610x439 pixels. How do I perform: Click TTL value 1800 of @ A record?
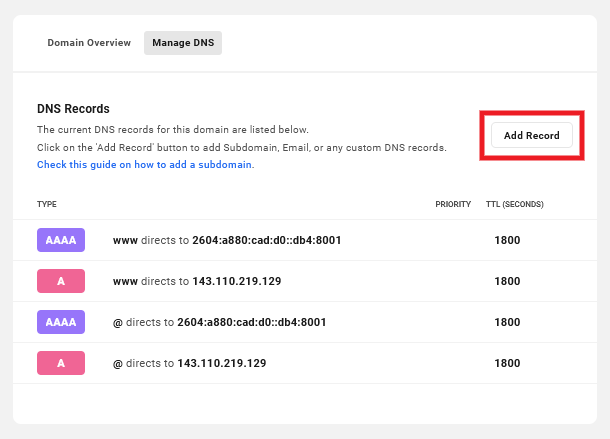pos(507,363)
